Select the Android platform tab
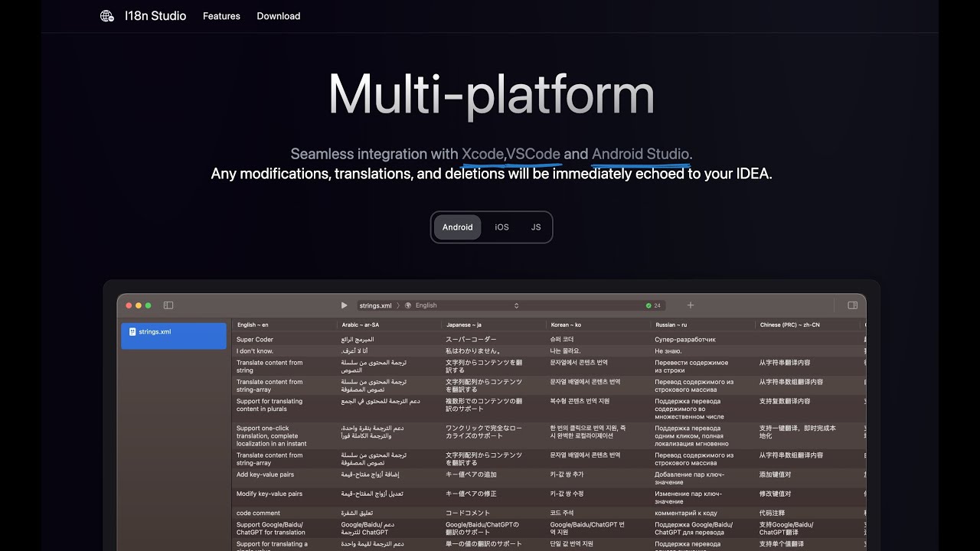 tap(458, 227)
